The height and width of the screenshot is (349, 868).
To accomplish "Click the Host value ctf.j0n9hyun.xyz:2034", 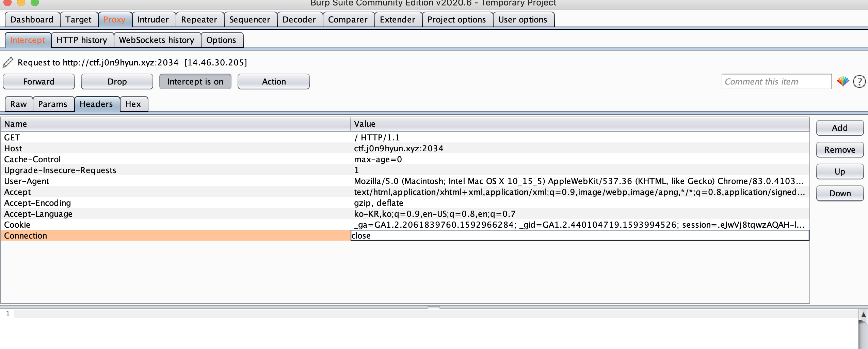I will click(399, 149).
